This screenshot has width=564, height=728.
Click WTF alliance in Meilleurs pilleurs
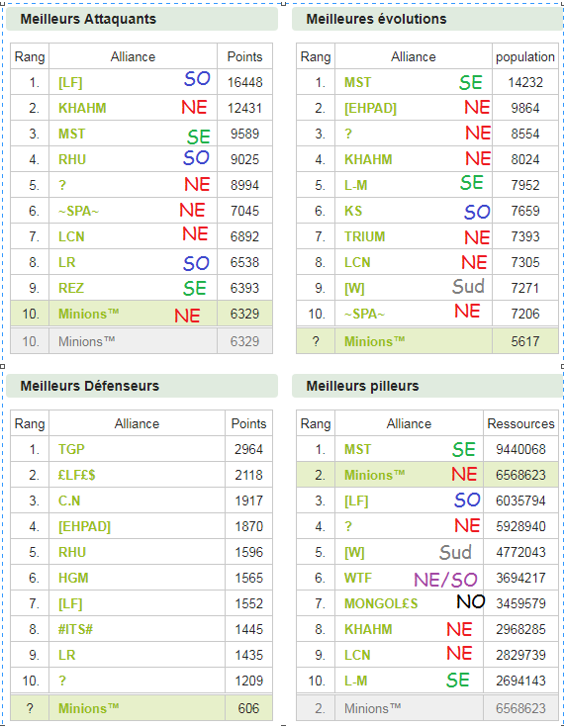(358, 578)
